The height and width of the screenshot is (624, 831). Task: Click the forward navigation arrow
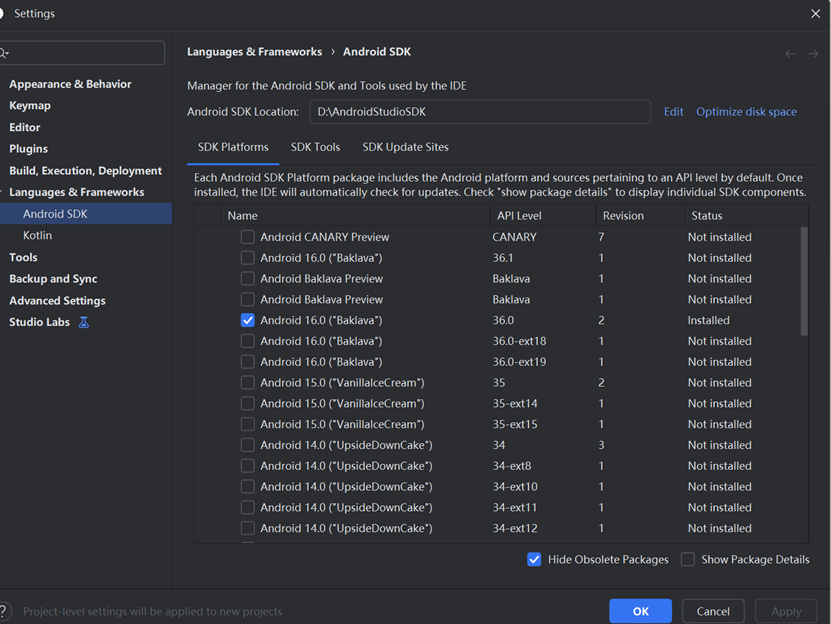812,54
